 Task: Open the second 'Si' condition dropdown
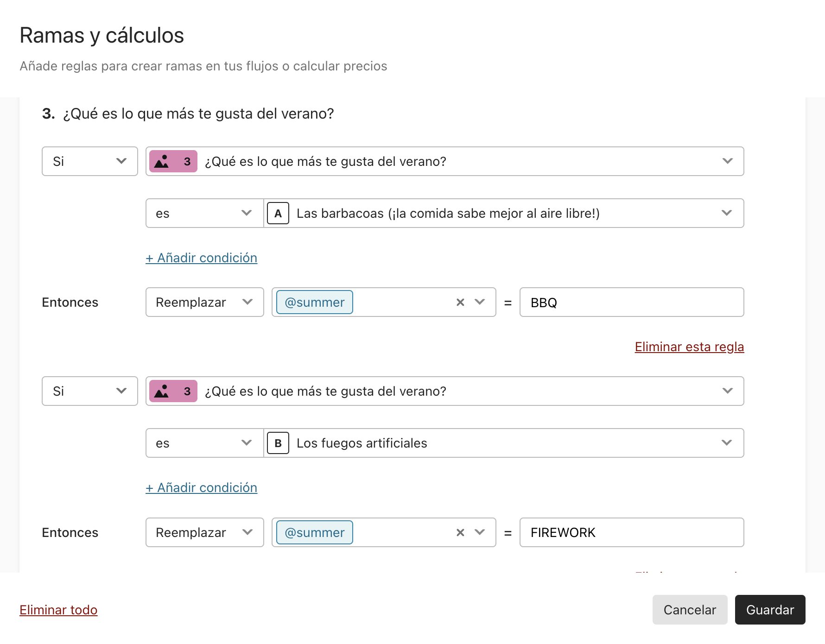click(x=90, y=391)
